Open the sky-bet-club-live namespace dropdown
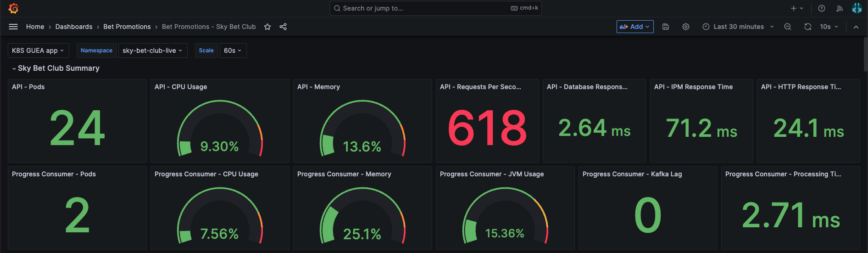 pos(153,51)
